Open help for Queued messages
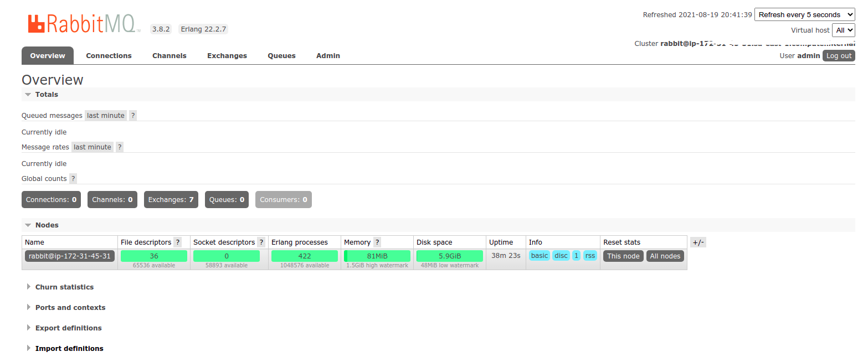Image resolution: width=868 pixels, height=362 pixels. (x=133, y=116)
